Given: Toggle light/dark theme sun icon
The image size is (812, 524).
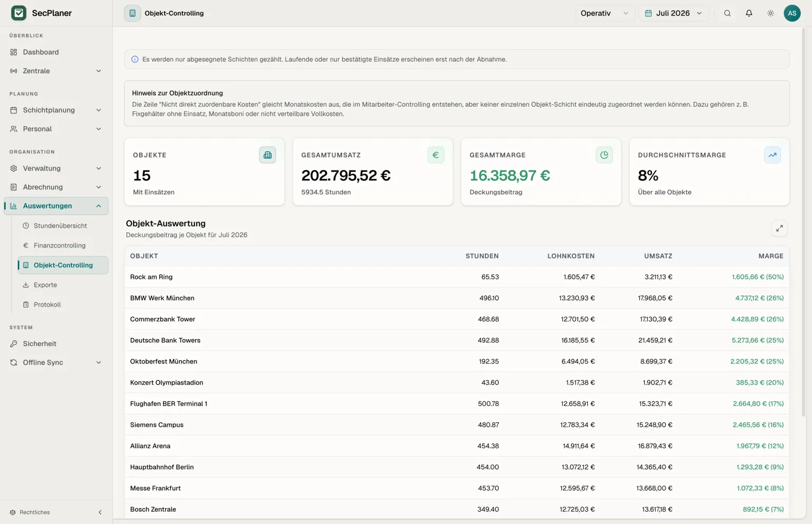Looking at the screenshot, I should point(771,13).
